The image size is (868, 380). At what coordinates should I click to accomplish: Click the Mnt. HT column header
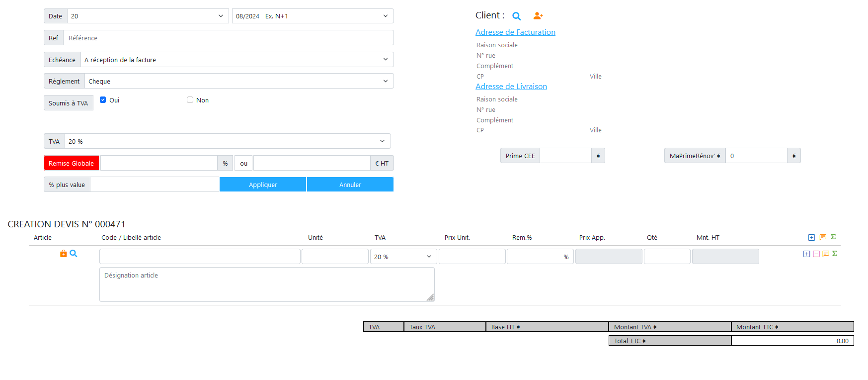pyautogui.click(x=708, y=238)
